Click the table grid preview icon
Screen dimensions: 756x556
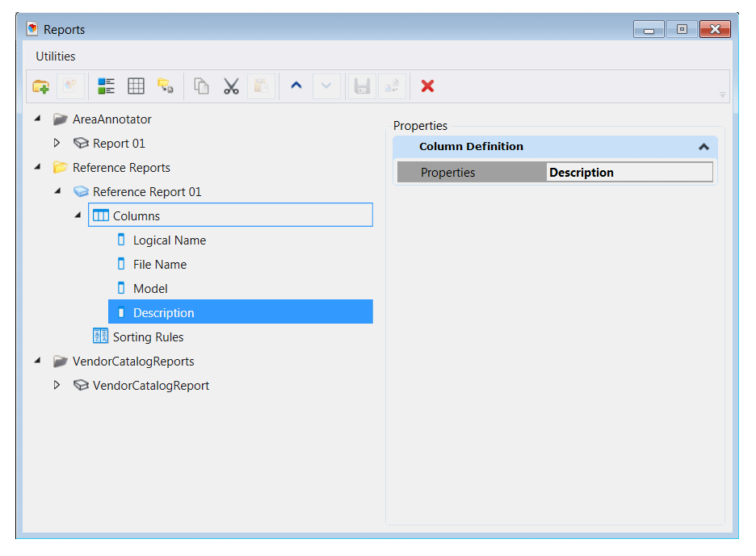[x=136, y=86]
